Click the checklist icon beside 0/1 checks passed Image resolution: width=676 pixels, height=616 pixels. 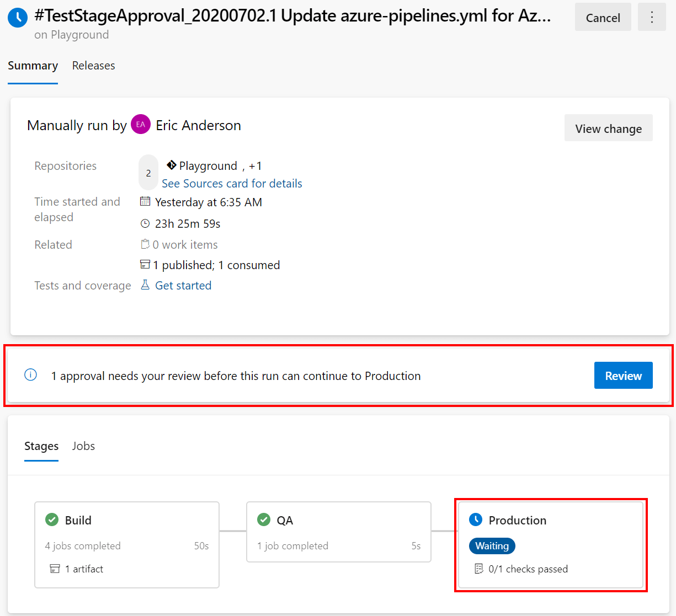point(479,569)
